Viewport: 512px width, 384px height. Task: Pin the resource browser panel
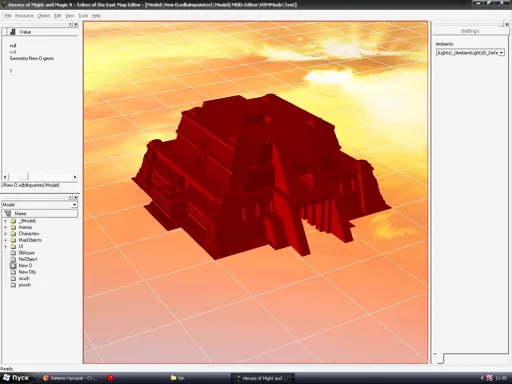(x=70, y=197)
